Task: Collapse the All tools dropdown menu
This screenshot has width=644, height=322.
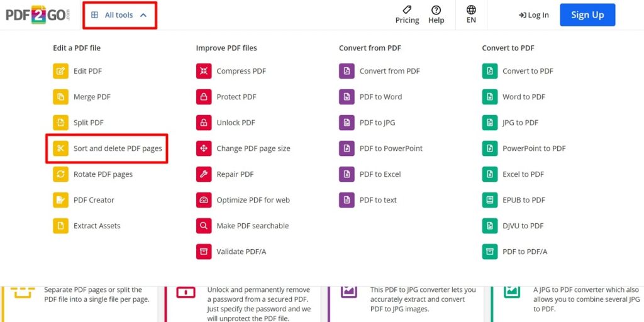Action: pos(119,15)
